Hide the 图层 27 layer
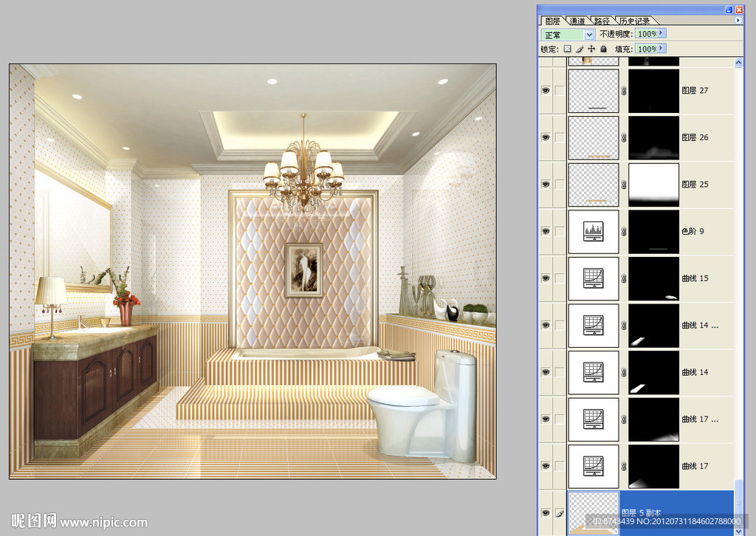The height and width of the screenshot is (536, 756). click(546, 90)
